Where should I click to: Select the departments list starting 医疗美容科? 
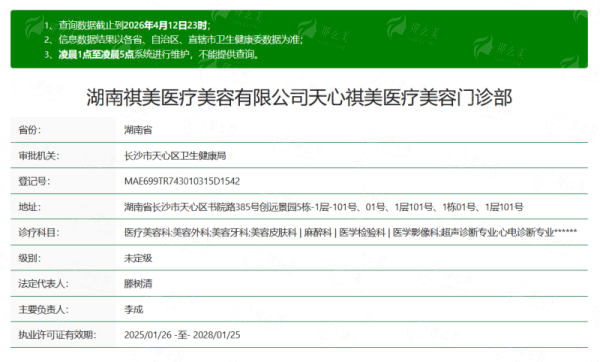point(350,232)
